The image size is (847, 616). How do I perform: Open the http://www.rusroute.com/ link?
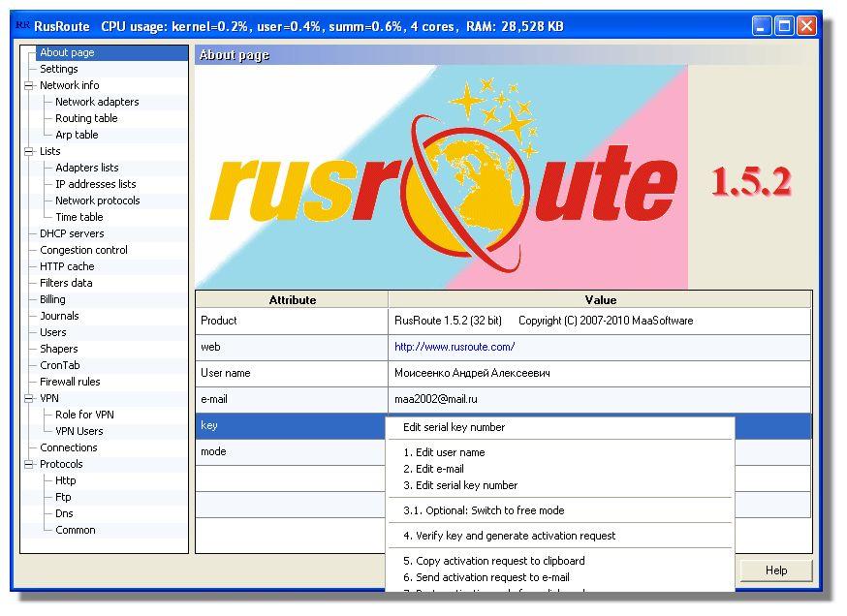[x=455, y=347]
